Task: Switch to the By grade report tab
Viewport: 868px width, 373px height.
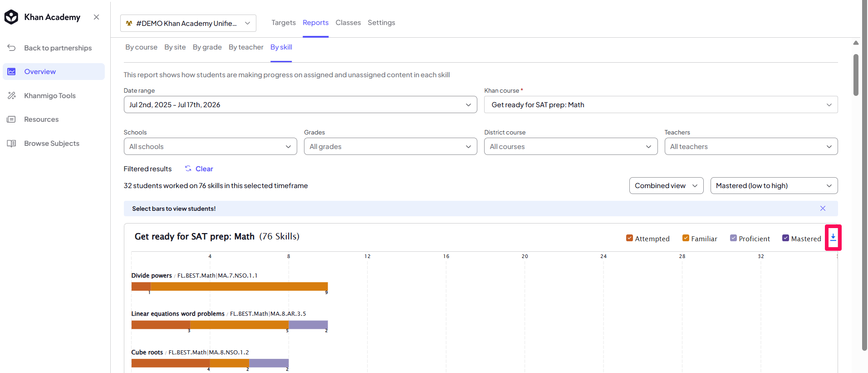Action: click(207, 47)
